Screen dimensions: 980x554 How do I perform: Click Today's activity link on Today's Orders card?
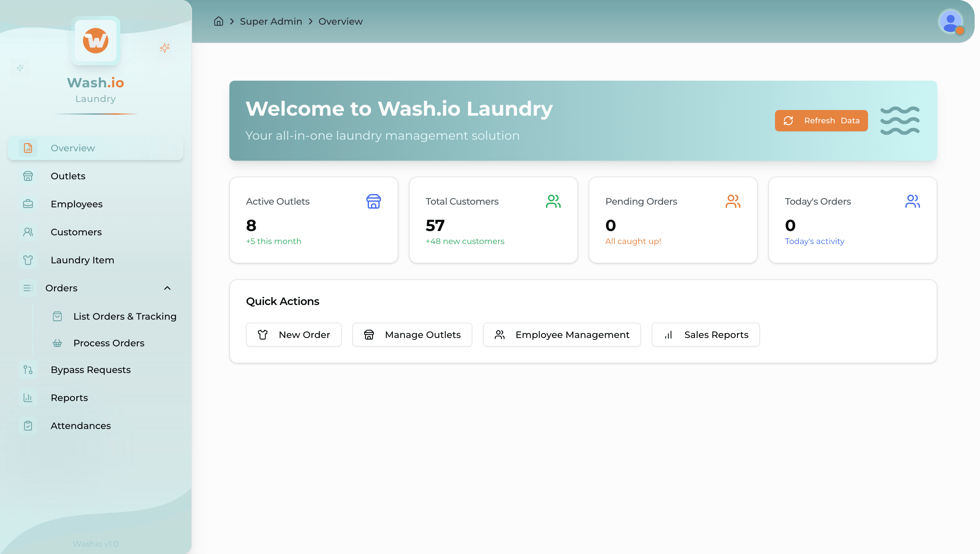coord(814,241)
